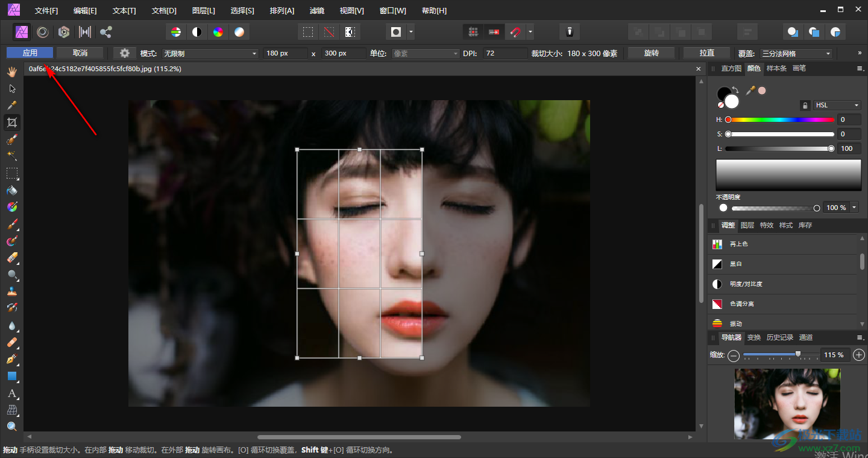Open crop settings gear button

[125, 53]
